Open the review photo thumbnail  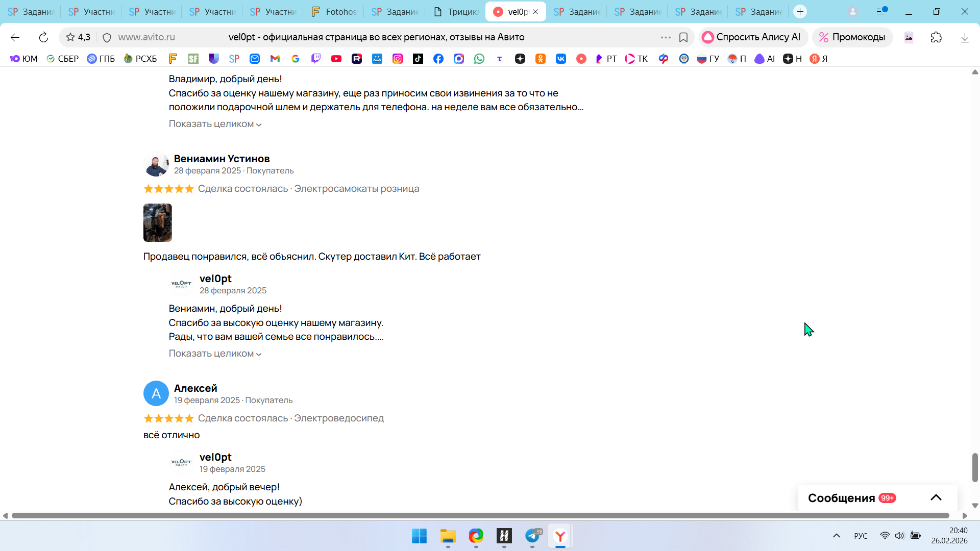(158, 223)
